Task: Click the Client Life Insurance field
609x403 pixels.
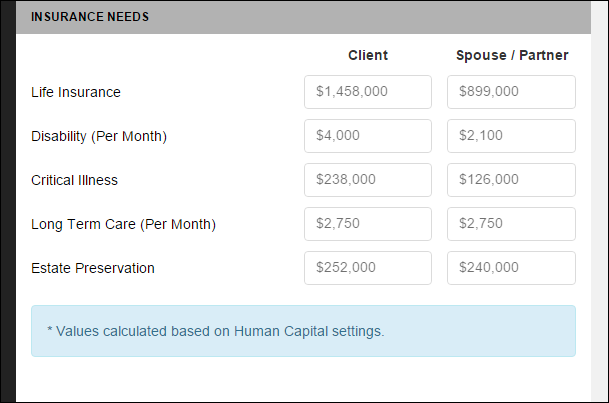Action: 367,92
